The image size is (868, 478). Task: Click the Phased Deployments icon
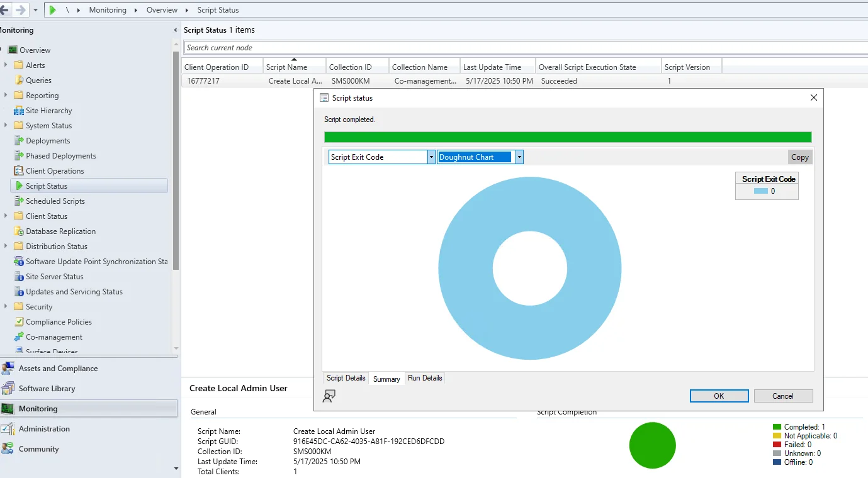[19, 156]
